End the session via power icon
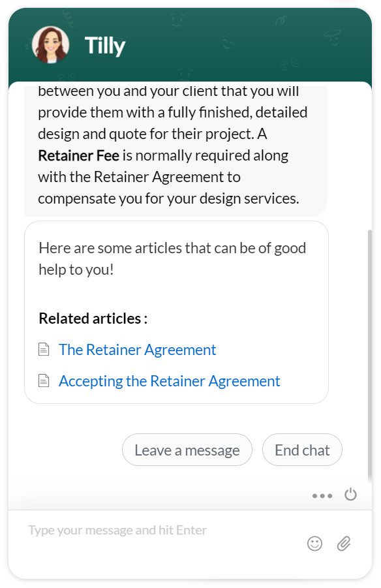 tap(350, 494)
